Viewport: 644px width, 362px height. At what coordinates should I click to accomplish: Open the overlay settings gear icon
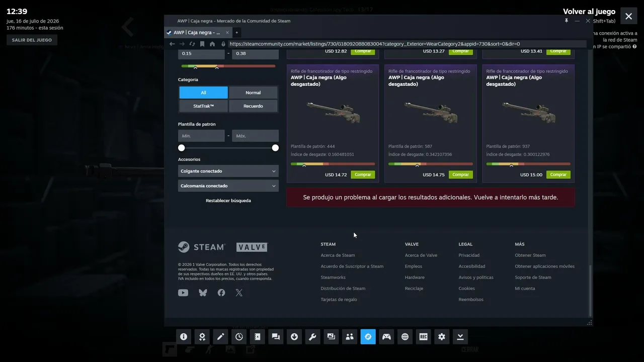(442, 336)
